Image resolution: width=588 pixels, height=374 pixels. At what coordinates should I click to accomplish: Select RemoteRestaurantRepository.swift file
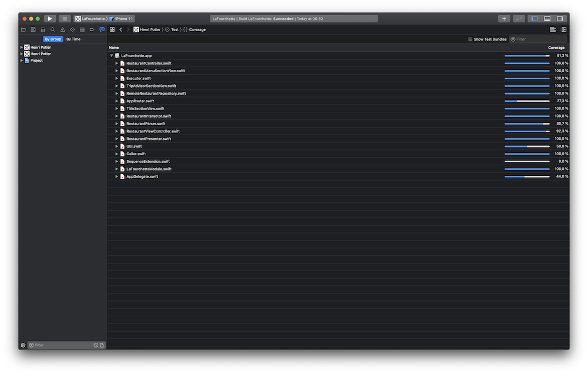(x=156, y=93)
